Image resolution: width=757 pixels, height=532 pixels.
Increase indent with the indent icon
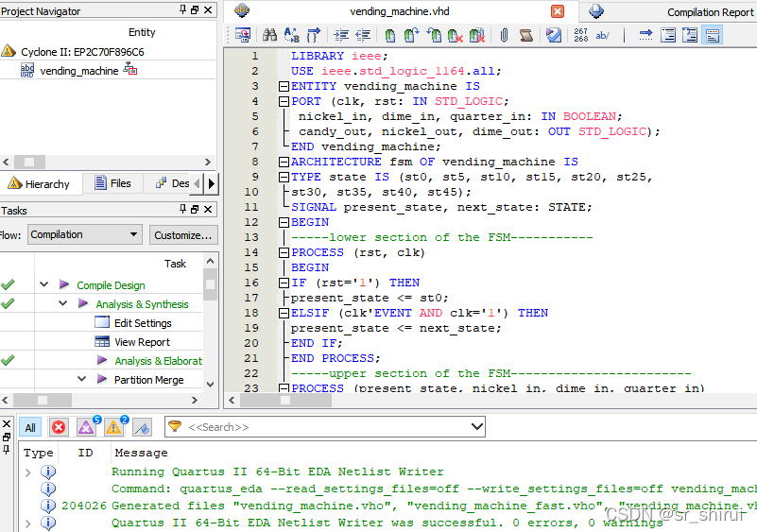click(x=341, y=35)
